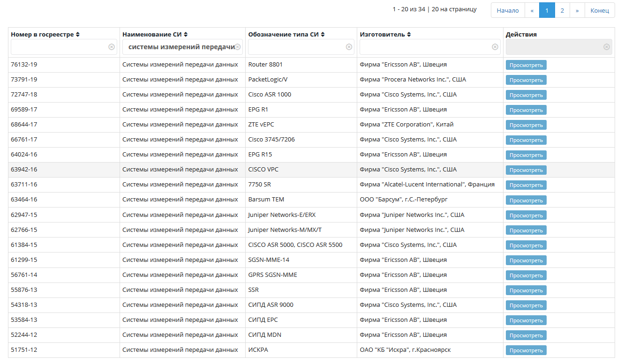This screenshot has width=624, height=364.
Task: Select page 1 in pagination
Action: point(547,10)
